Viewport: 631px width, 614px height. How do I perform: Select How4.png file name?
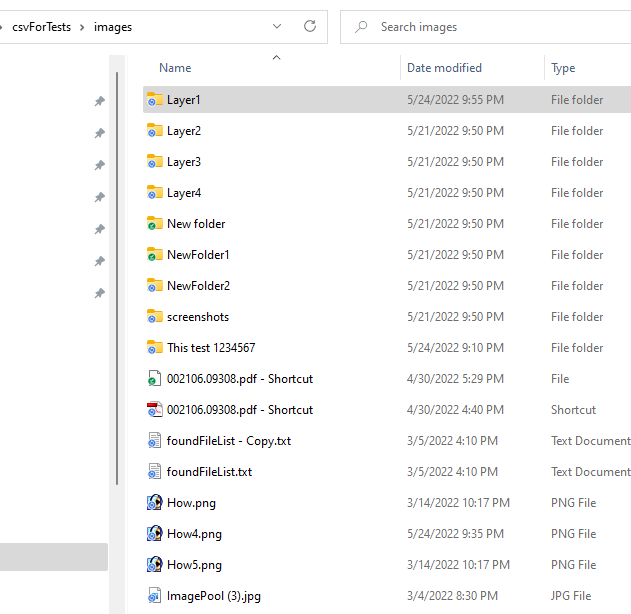coord(194,534)
